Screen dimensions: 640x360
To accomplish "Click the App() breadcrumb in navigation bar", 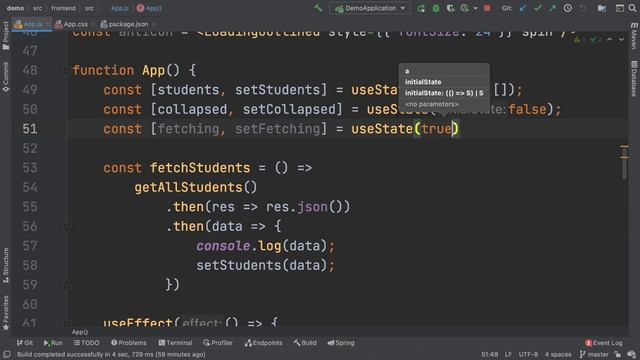I will 149,8.
